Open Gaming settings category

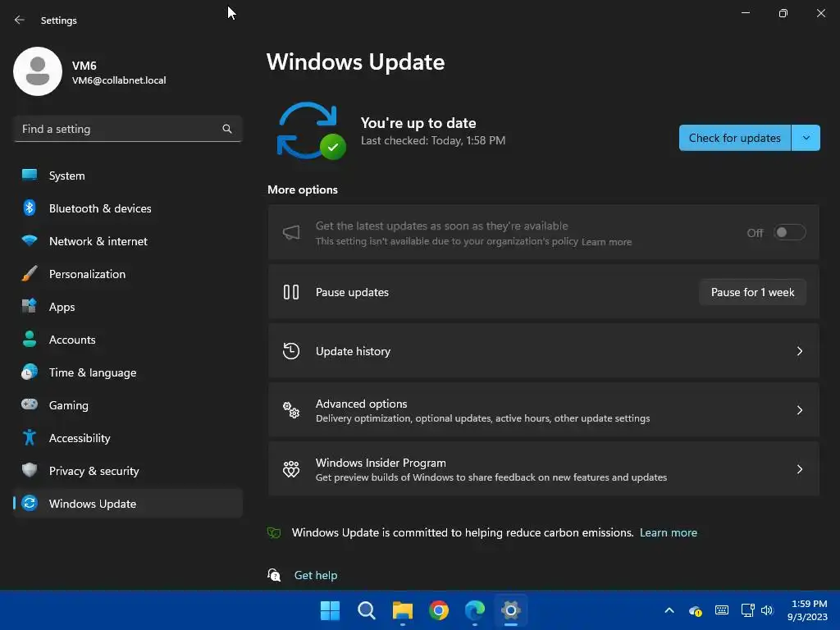(128, 404)
